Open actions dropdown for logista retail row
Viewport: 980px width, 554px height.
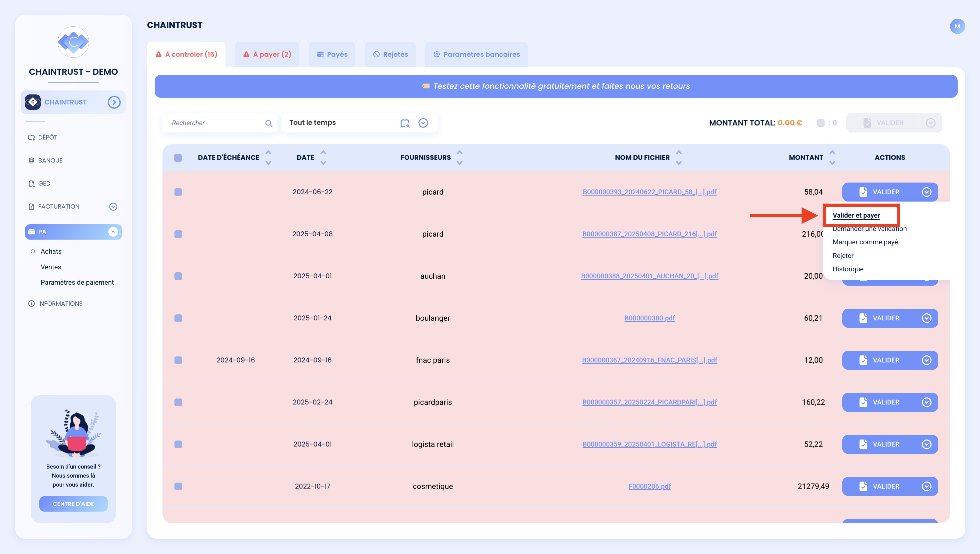pyautogui.click(x=926, y=444)
